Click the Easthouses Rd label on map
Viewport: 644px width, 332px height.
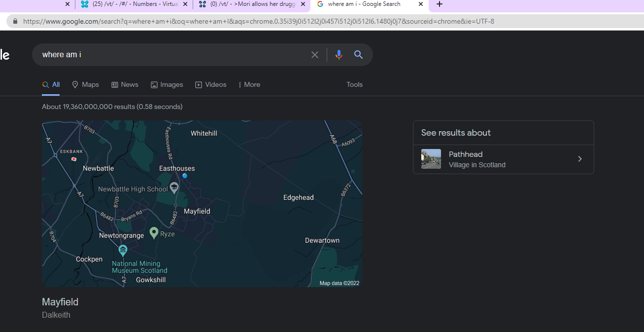point(169,143)
